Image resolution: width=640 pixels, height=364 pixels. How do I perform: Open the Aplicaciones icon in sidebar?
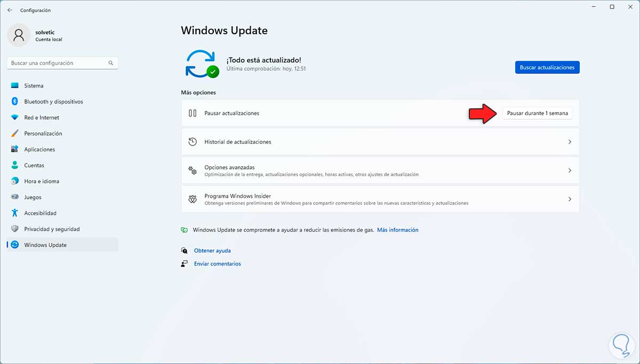point(14,150)
